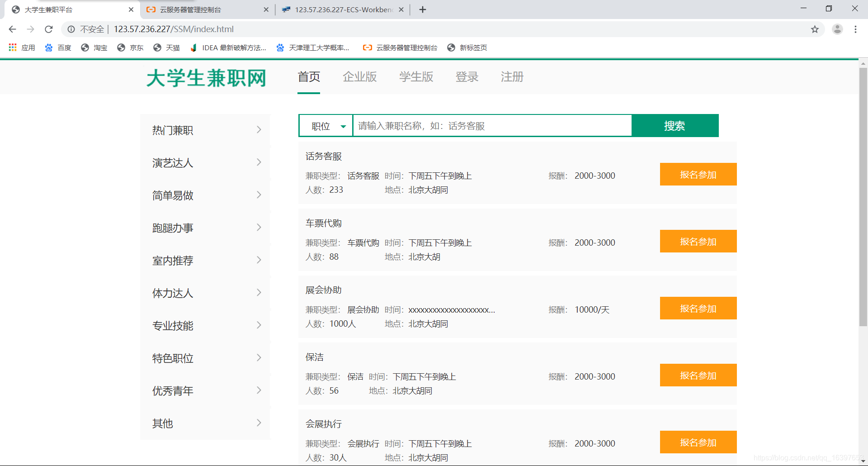Reload the current page
868x466 pixels.
(49, 29)
